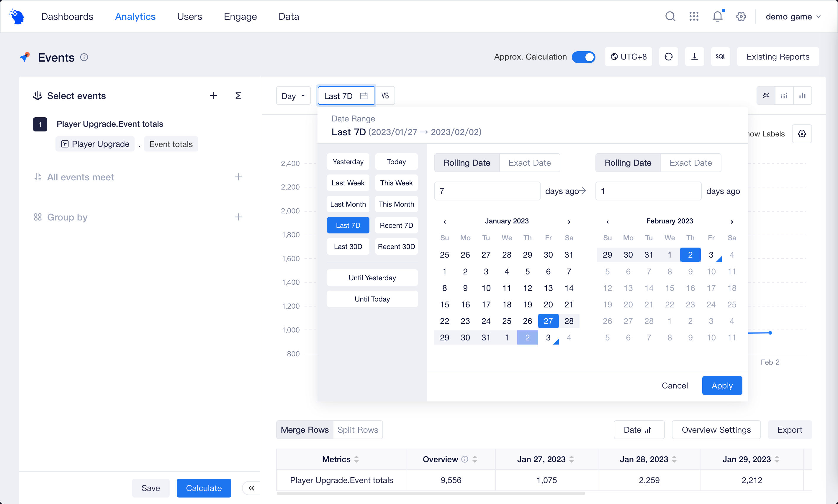Open the Engage menu

[x=240, y=16]
